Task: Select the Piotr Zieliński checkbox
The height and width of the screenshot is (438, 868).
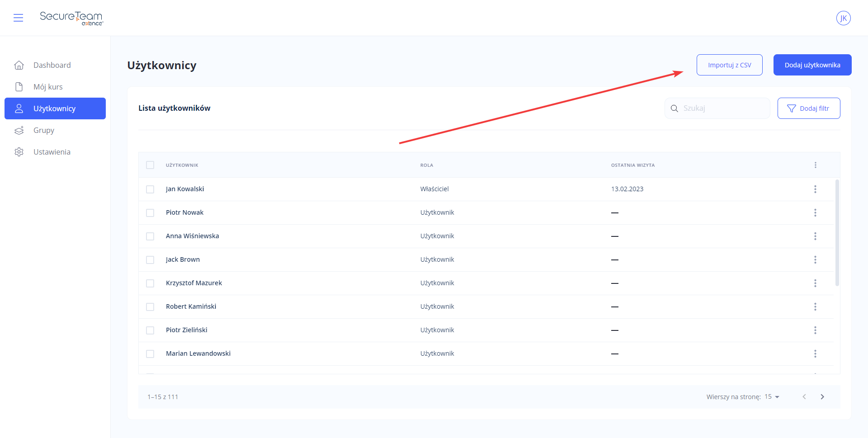Action: [x=150, y=330]
